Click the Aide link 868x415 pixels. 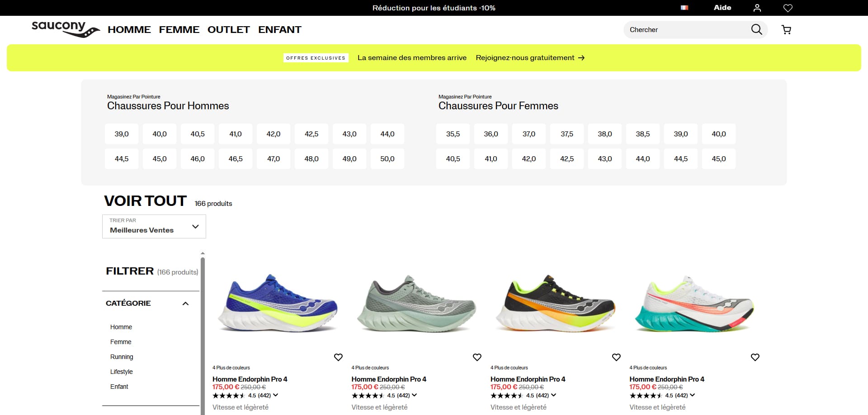pyautogui.click(x=722, y=8)
